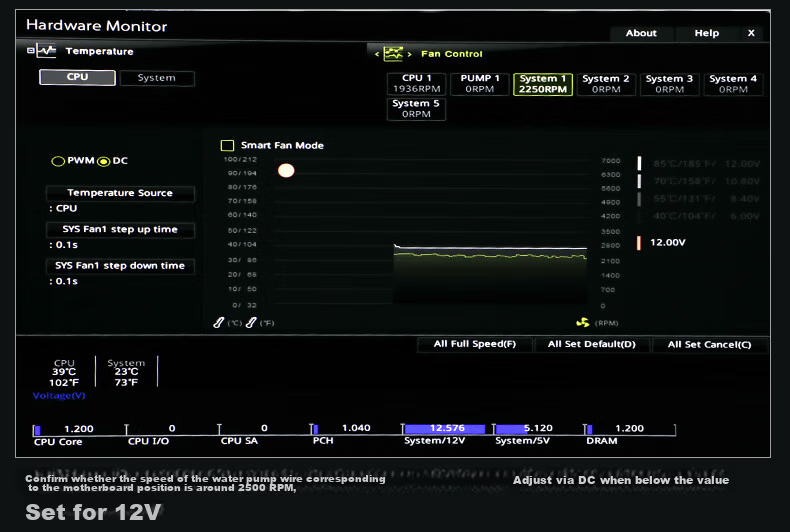Viewport: 790px width, 532px height.
Task: Click the 12.00V voltage level marker
Action: coord(639,243)
